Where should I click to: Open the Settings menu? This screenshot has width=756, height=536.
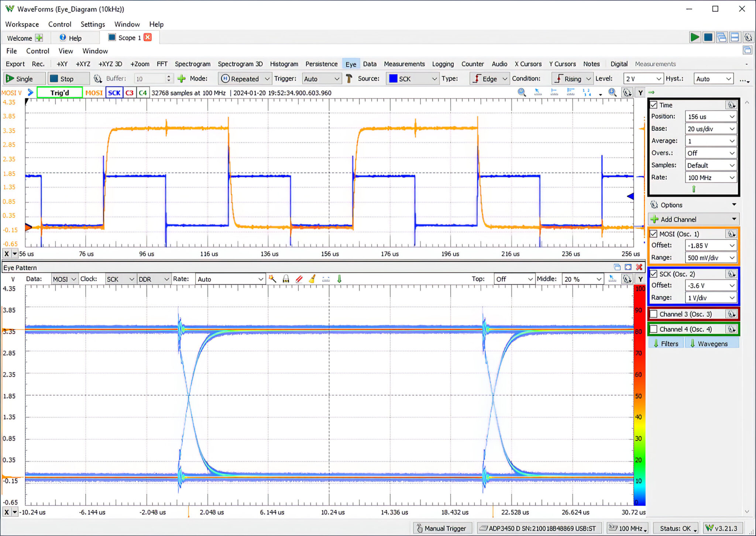tap(93, 24)
